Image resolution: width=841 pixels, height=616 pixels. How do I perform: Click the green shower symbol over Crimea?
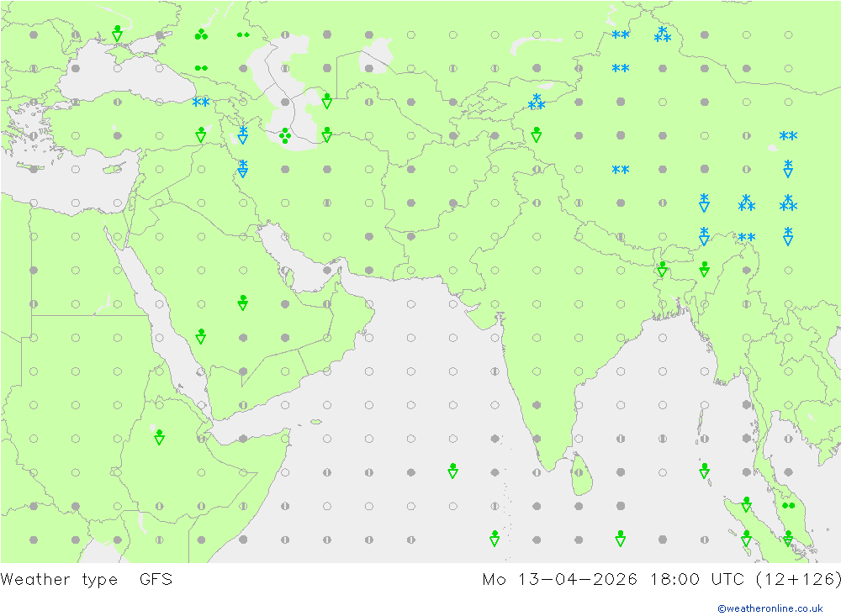118,34
